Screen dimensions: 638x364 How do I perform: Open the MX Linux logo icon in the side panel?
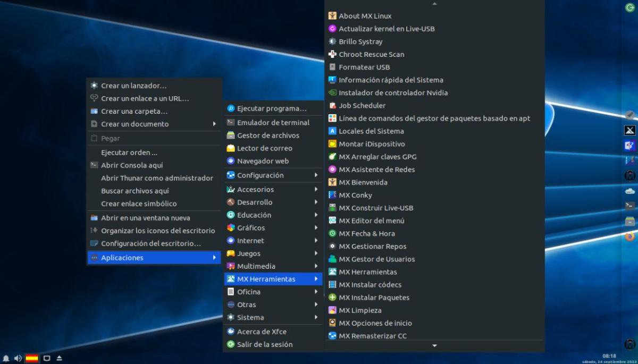click(629, 130)
